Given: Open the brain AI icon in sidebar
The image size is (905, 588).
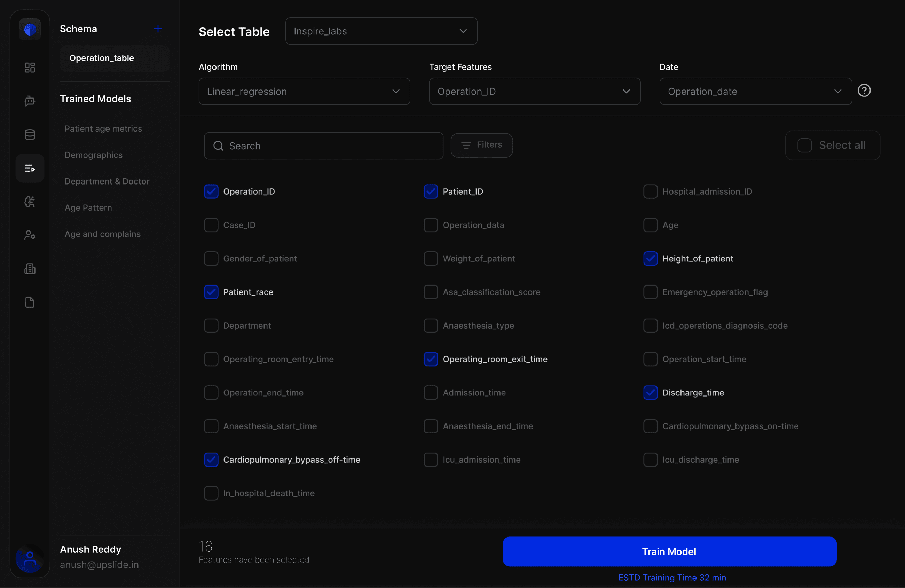Looking at the screenshot, I should pyautogui.click(x=30, y=202).
